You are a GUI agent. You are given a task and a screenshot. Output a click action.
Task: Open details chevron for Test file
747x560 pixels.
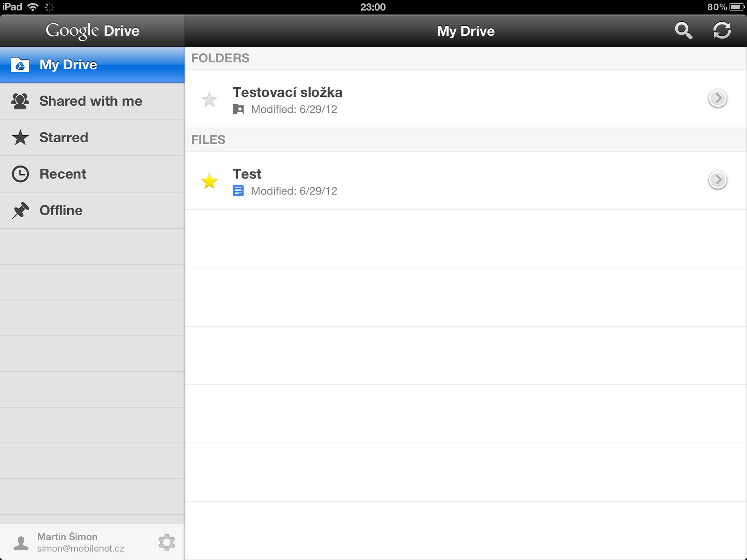[718, 180]
